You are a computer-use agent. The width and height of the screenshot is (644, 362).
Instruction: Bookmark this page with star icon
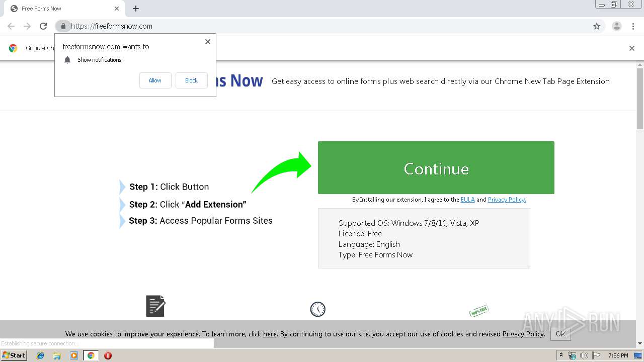[x=597, y=26]
